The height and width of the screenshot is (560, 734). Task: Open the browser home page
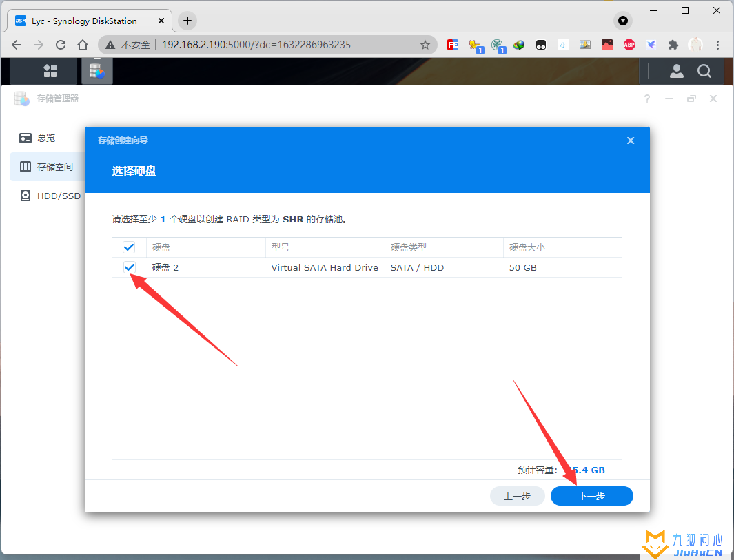tap(83, 45)
